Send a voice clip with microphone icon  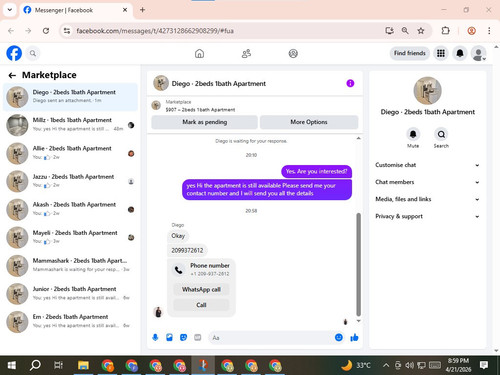[x=155, y=338]
